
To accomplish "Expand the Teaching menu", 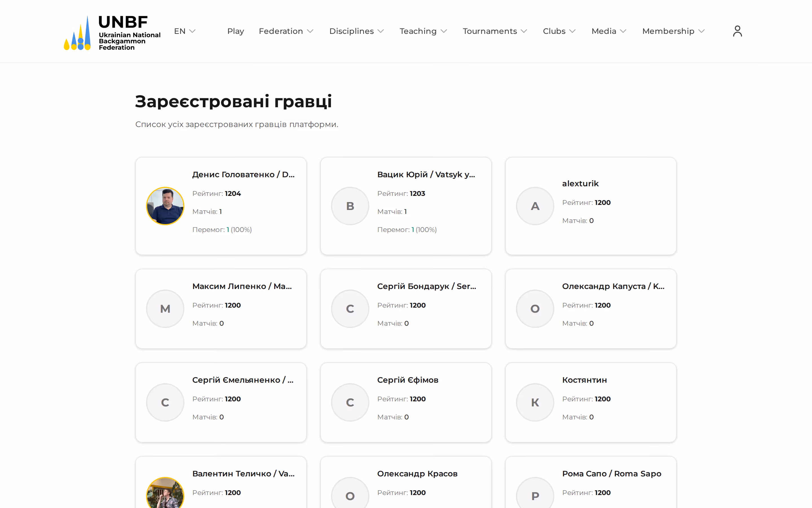I will coord(423,31).
